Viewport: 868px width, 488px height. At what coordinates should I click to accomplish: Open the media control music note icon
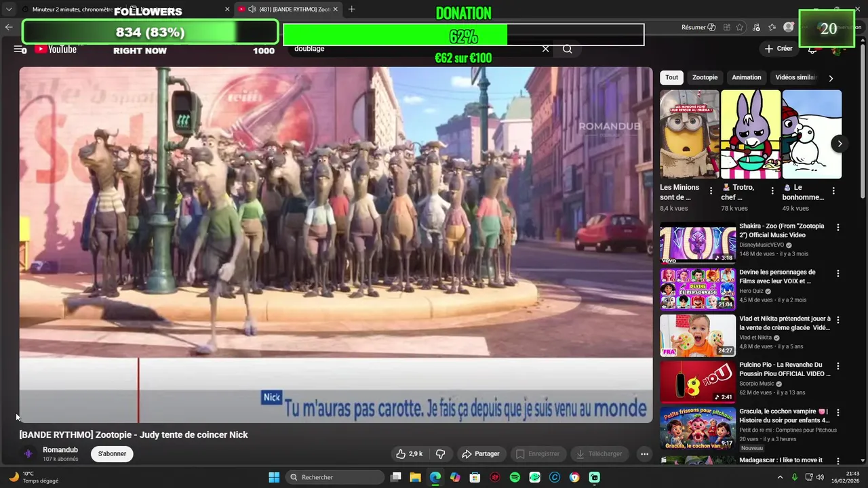coord(756,27)
